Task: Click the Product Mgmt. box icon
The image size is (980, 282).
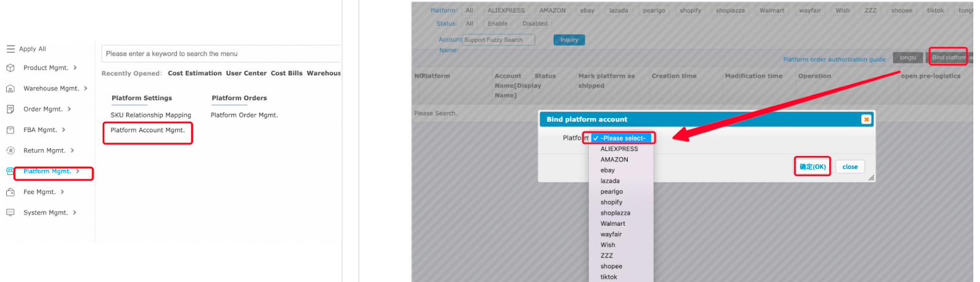Action: coord(10,68)
